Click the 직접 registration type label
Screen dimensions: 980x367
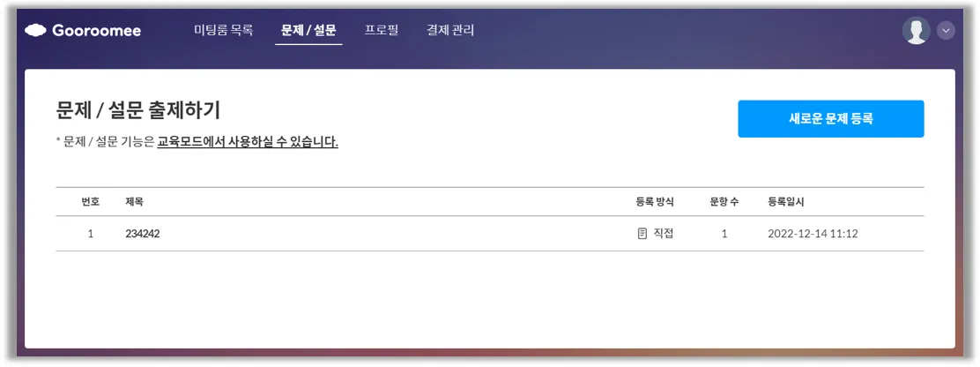pyautogui.click(x=663, y=234)
